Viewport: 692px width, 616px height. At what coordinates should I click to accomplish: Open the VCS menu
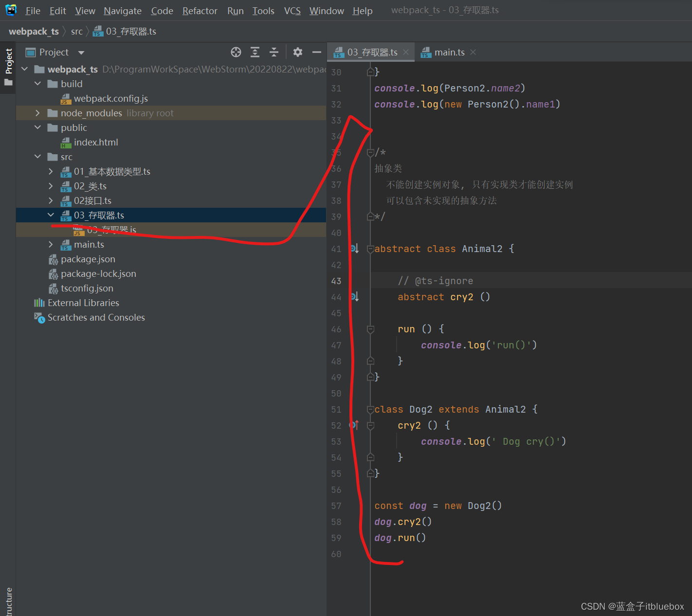292,11
